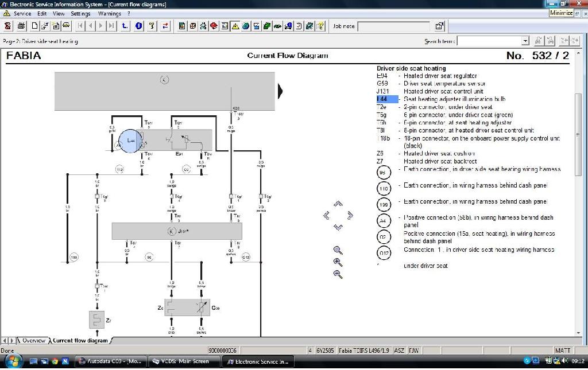588x370 pixels.
Task: Click legend entry 'Heated driver seat cushion'
Action: [439, 154]
